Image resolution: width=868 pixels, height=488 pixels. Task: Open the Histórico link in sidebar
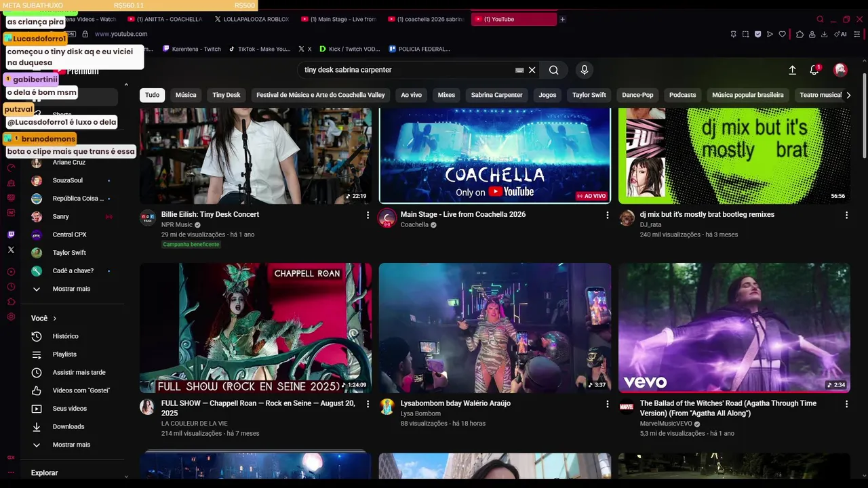(65, 336)
